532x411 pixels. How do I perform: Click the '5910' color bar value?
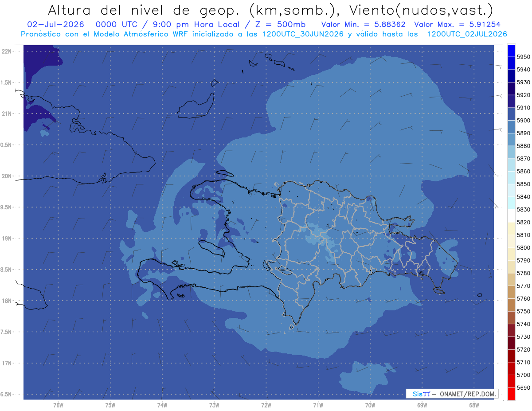(x=523, y=107)
